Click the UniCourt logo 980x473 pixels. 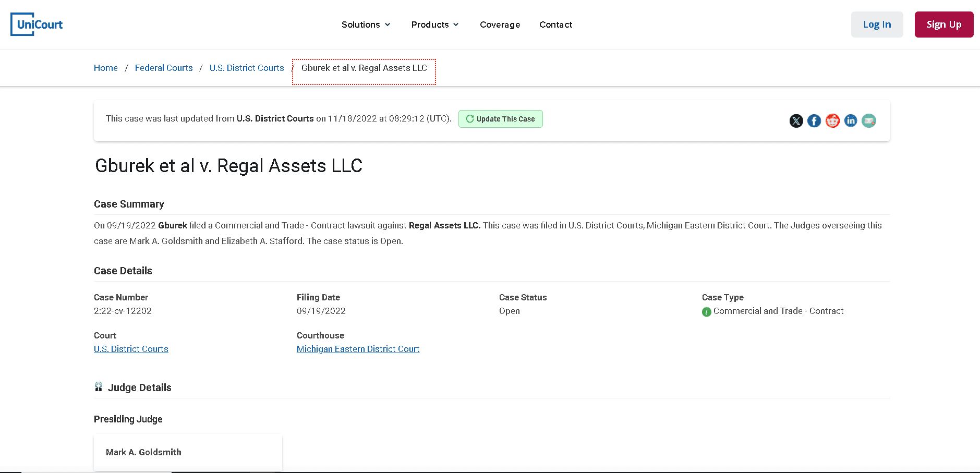[x=37, y=25]
